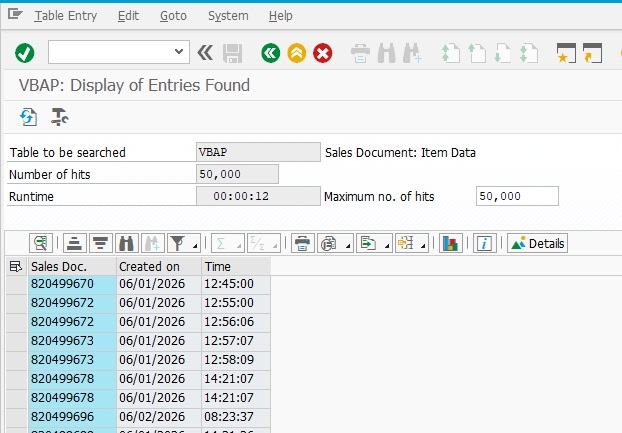Click the green Back icon
Screen dimensions: 622x433
point(271,53)
